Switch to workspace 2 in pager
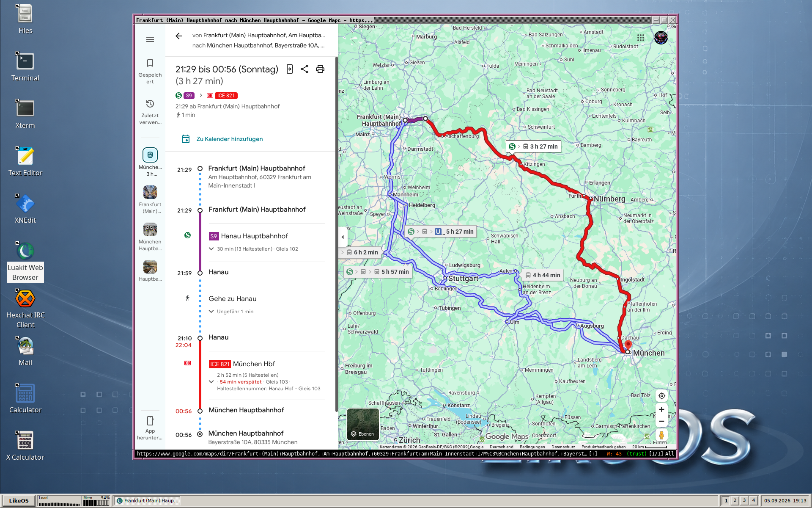812x508 pixels. (x=735, y=501)
